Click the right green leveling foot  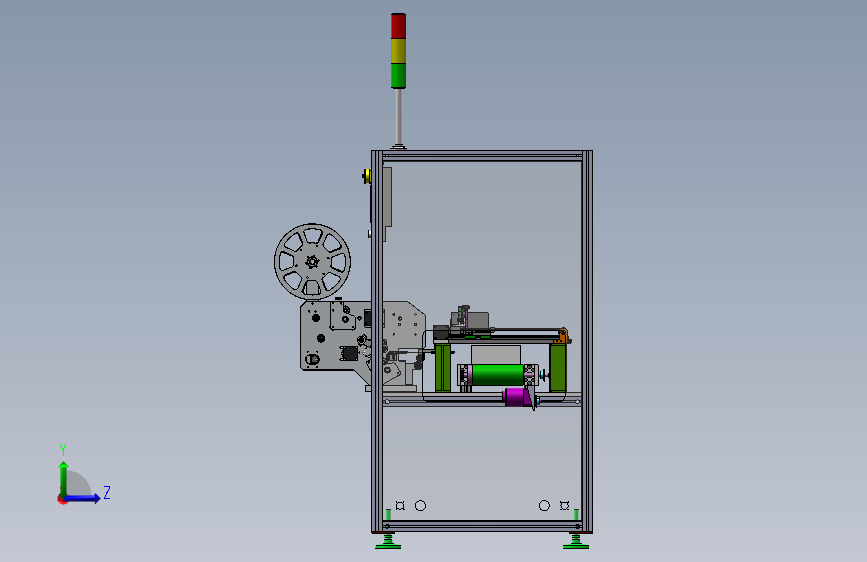tap(576, 542)
